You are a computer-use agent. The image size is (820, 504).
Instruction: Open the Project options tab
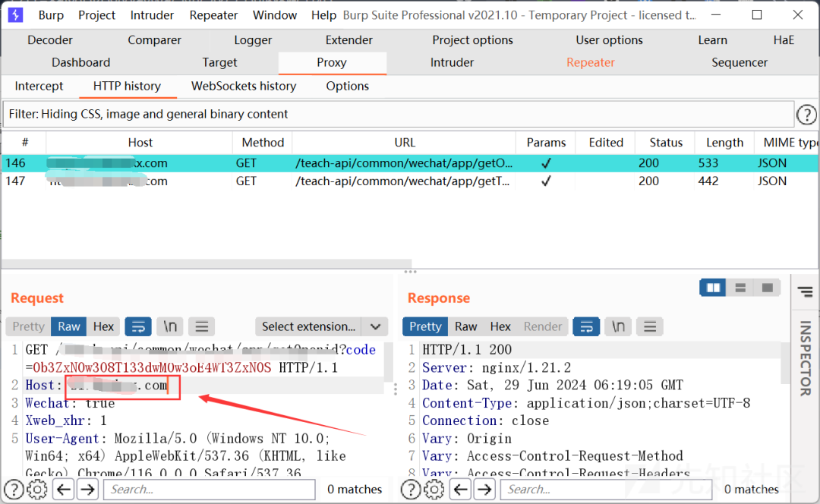point(473,40)
